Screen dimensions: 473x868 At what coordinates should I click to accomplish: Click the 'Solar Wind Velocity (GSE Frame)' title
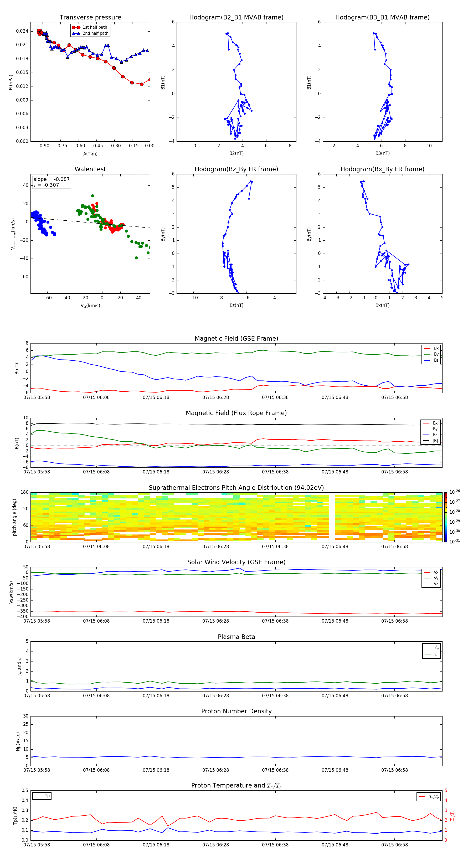(x=236, y=562)
